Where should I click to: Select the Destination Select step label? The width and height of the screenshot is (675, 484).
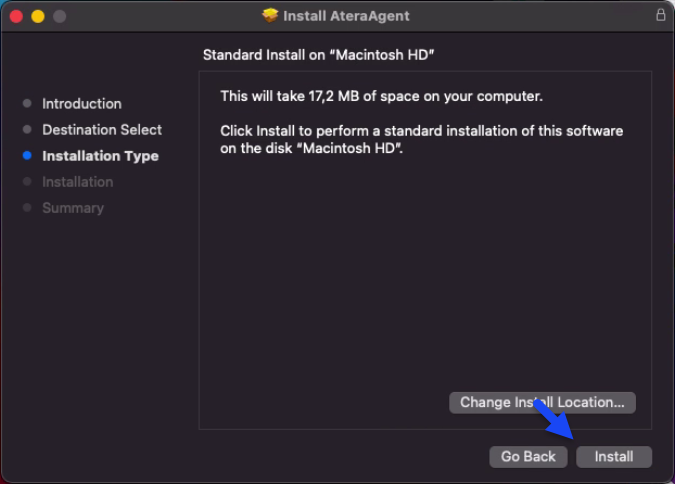[102, 130]
